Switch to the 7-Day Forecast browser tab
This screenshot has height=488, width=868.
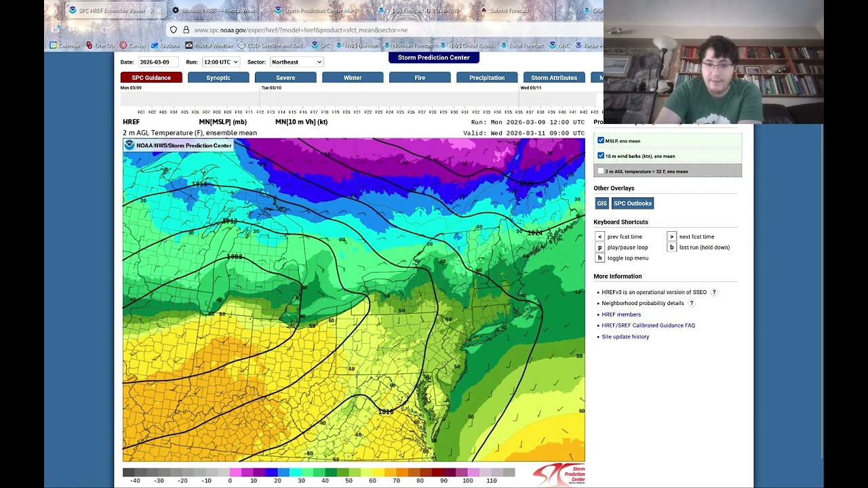click(423, 10)
